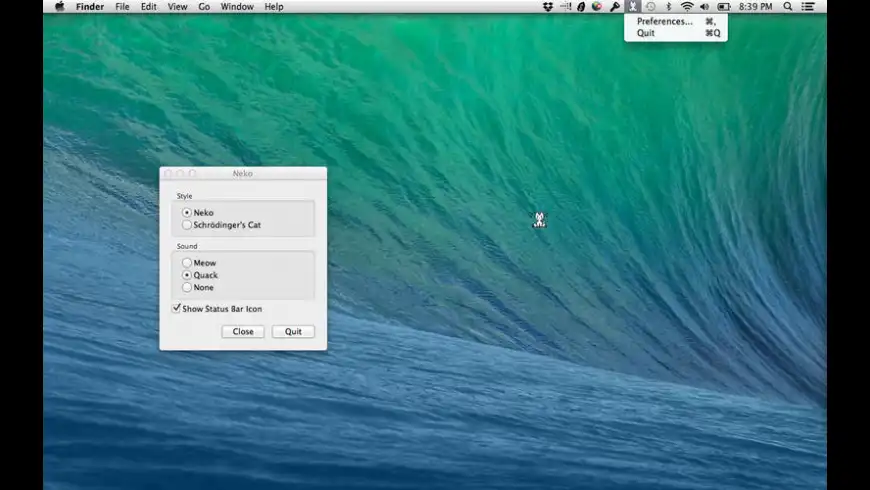This screenshot has height=490, width=870.
Task: Click the Neko cat status bar icon
Action: click(632, 6)
